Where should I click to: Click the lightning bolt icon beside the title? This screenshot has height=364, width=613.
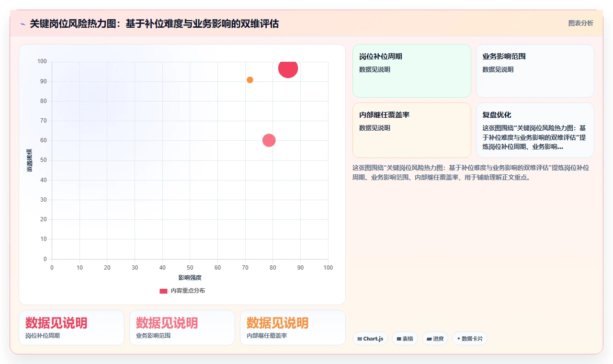point(23,23)
